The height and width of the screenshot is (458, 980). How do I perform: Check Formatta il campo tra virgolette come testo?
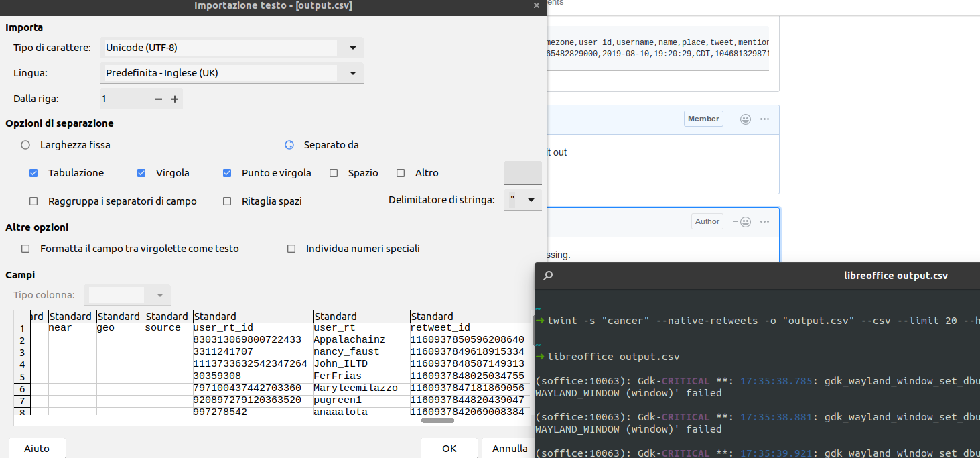(25, 248)
